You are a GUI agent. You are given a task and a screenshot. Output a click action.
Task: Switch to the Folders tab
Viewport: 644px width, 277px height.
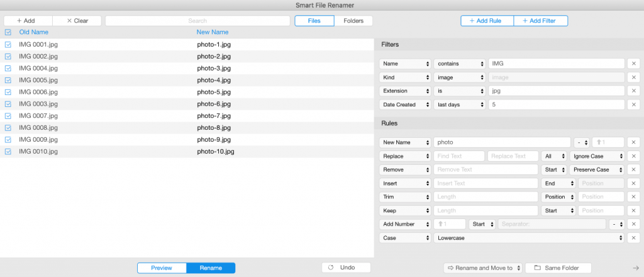tap(353, 21)
